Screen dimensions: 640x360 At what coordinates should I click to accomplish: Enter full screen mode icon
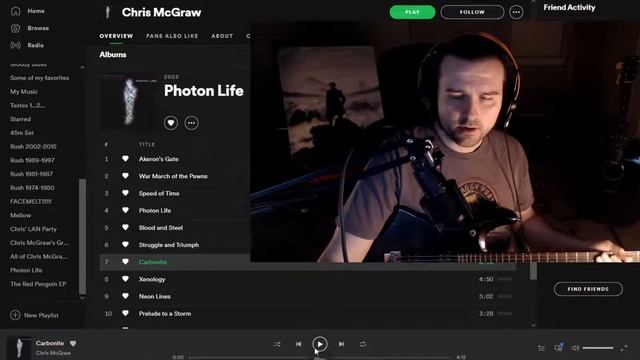pyautogui.click(x=624, y=348)
